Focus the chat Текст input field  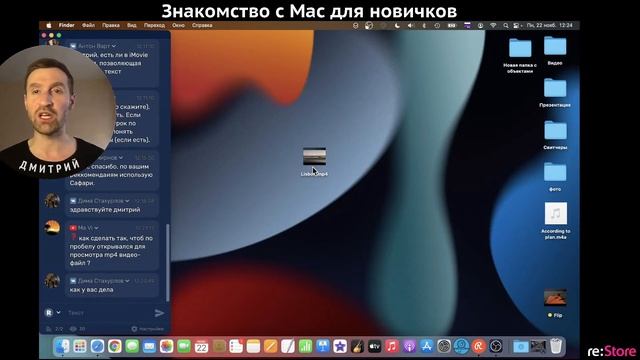coord(109,313)
